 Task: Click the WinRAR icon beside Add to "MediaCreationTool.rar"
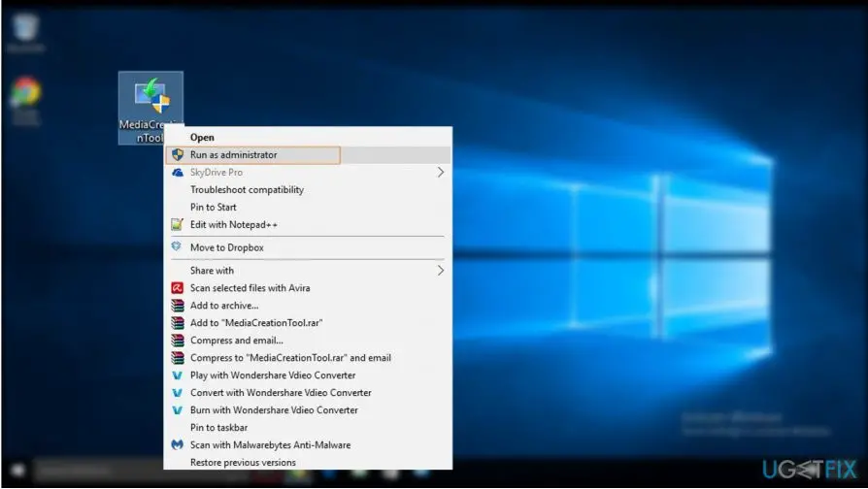coord(177,322)
